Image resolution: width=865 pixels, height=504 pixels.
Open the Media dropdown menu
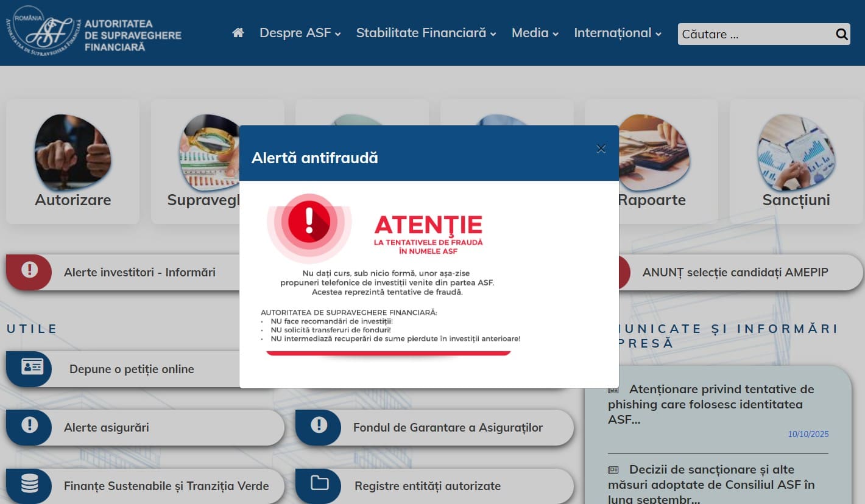tap(535, 33)
